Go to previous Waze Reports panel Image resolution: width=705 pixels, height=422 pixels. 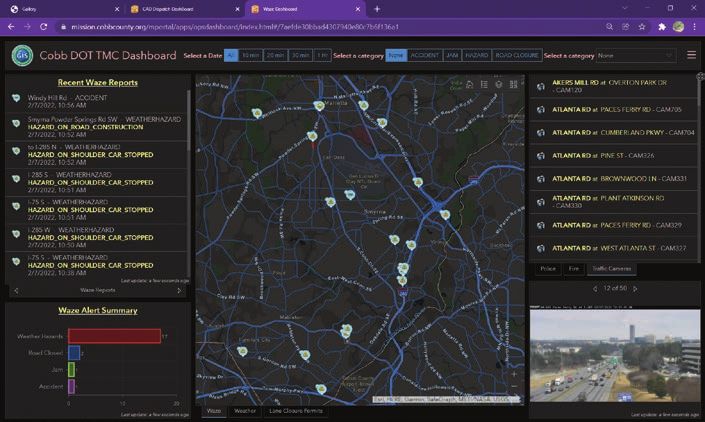16,290
